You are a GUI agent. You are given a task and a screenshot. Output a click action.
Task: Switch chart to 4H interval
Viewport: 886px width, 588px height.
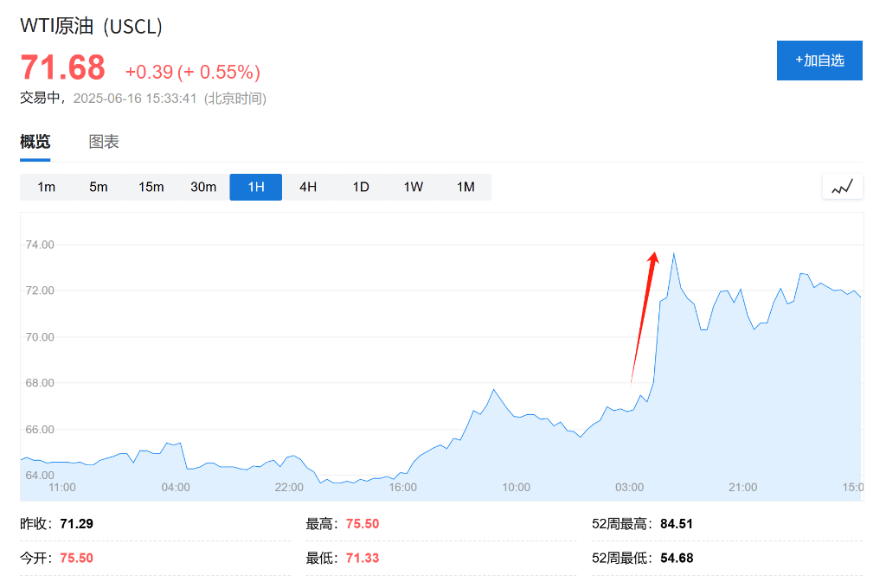point(308,187)
